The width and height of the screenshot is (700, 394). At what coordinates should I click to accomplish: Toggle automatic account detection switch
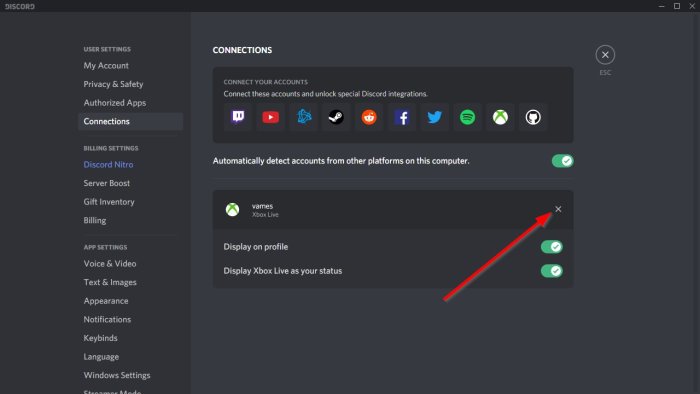pos(562,161)
